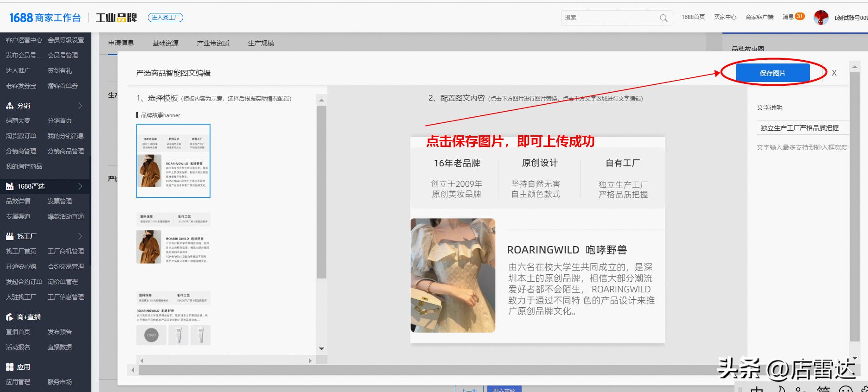
Task: Click template horizontal scroll right arrow
Action: [310, 360]
